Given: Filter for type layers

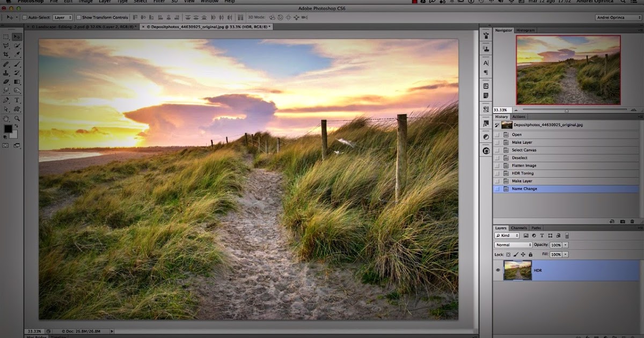Looking at the screenshot, I should pos(542,236).
